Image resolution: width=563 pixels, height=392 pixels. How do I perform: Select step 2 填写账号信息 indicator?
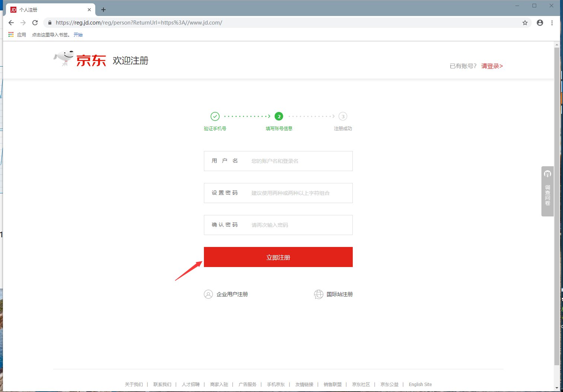click(x=279, y=116)
